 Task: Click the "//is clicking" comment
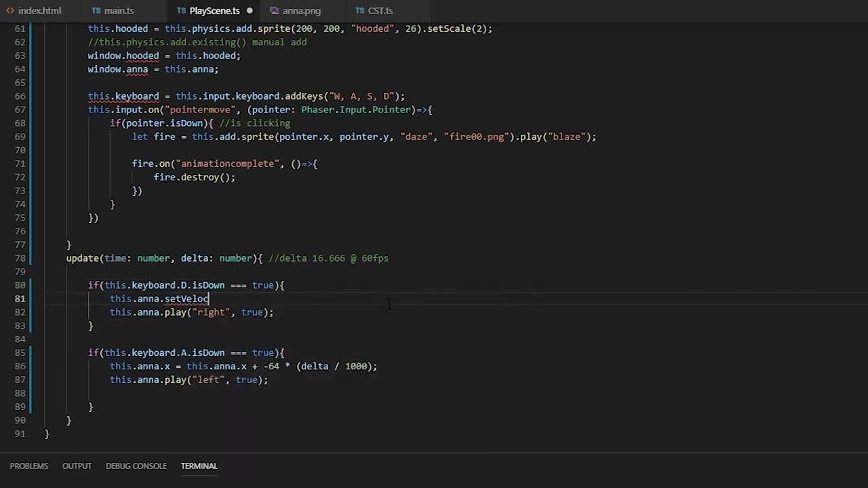tap(254, 123)
